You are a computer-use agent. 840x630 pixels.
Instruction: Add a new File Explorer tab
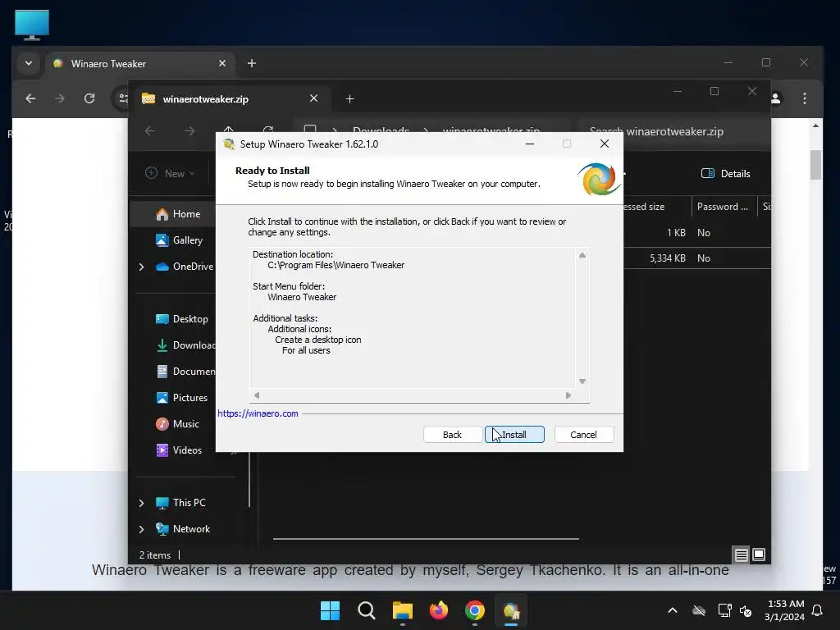pyautogui.click(x=349, y=98)
